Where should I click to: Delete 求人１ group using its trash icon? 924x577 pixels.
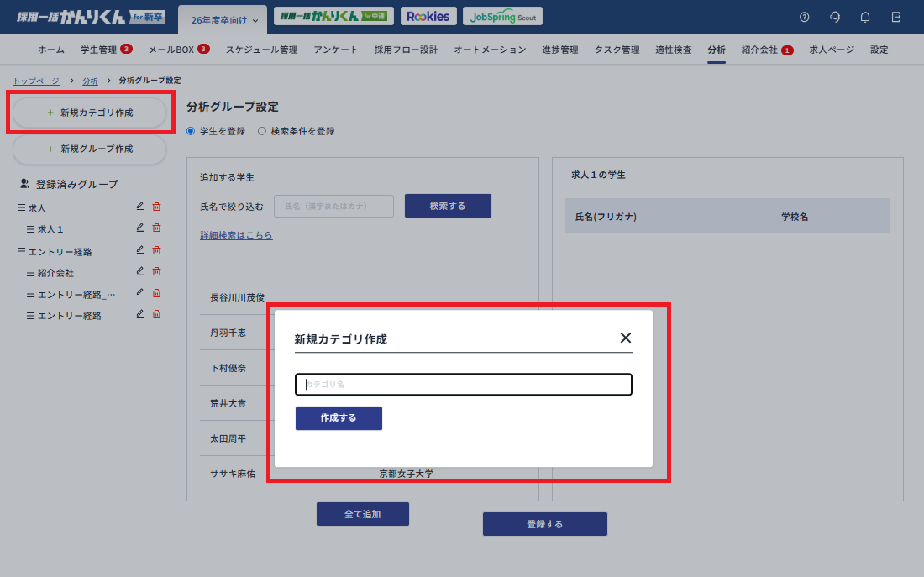157,228
